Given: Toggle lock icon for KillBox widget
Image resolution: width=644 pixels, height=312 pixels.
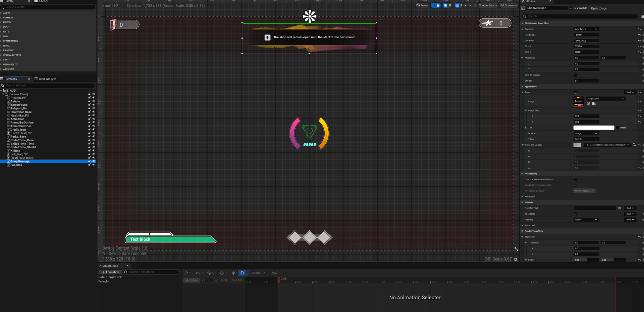Looking at the screenshot, I should [x=90, y=151].
